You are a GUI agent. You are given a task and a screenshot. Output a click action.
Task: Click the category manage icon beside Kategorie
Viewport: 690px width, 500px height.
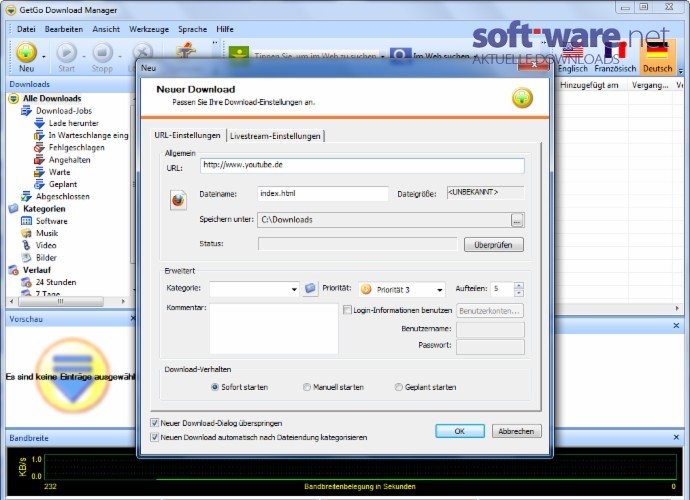pos(310,289)
